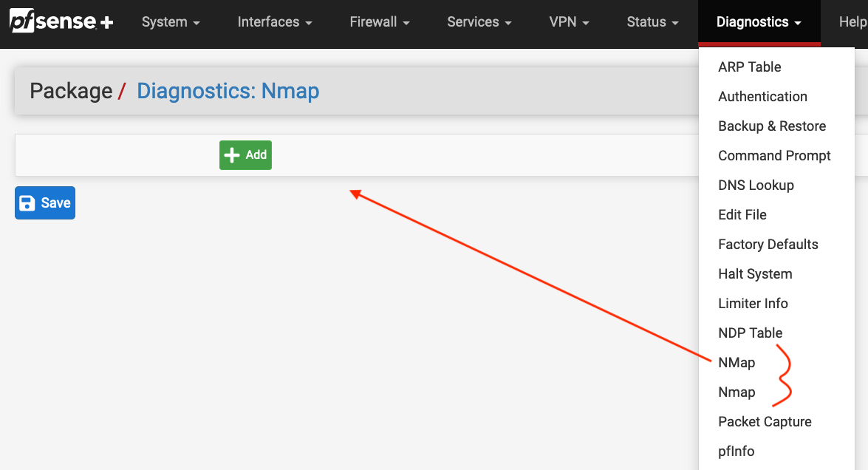Viewport: 868px width, 470px height.
Task: Open the Help menu
Action: (x=852, y=22)
